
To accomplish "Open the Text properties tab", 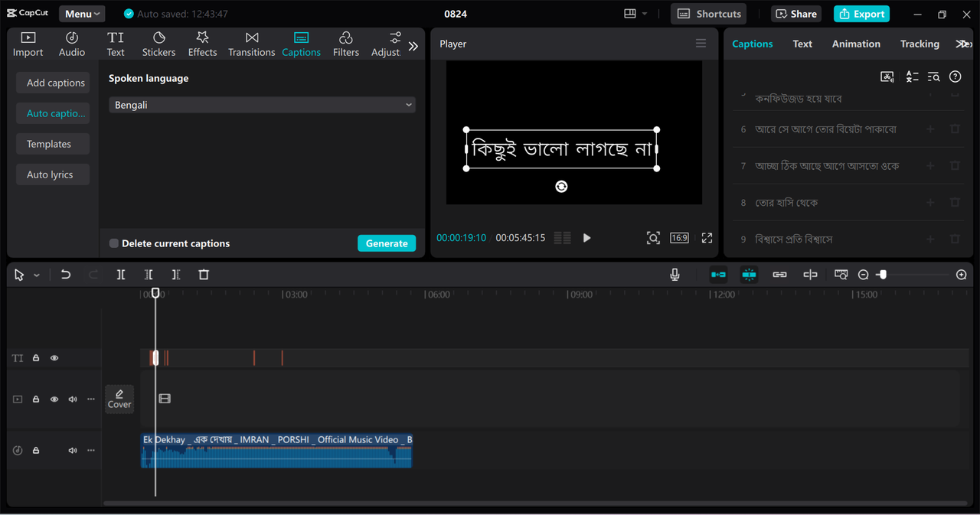I will [x=802, y=44].
